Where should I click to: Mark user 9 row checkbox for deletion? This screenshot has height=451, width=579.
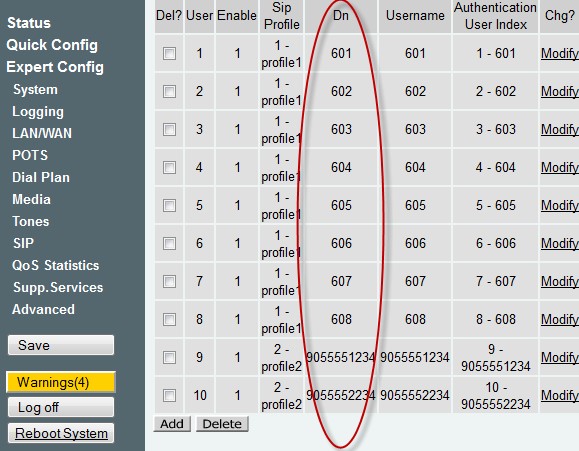point(169,358)
